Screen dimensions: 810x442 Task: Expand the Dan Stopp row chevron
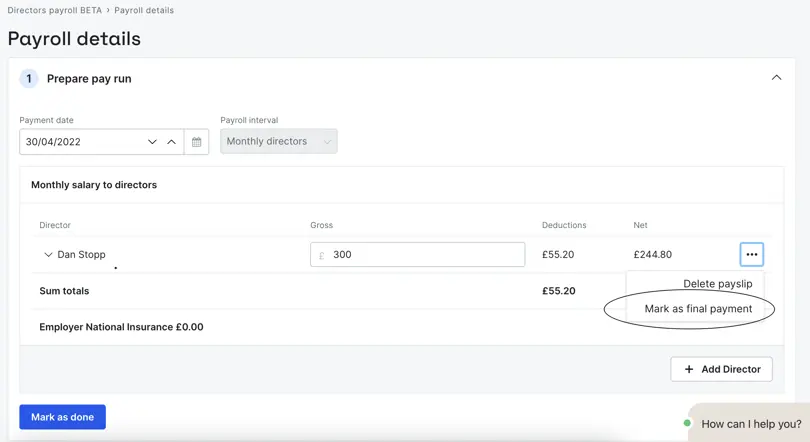pos(48,255)
